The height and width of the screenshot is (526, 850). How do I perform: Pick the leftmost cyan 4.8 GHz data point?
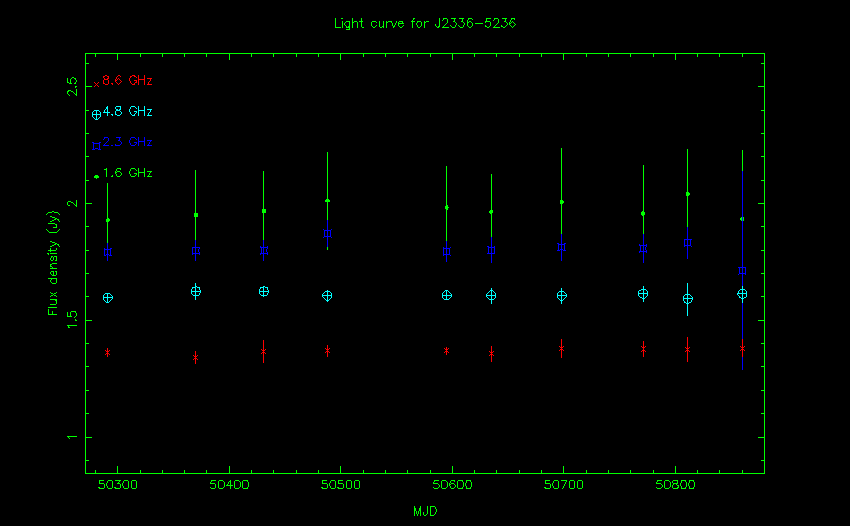pos(108,298)
